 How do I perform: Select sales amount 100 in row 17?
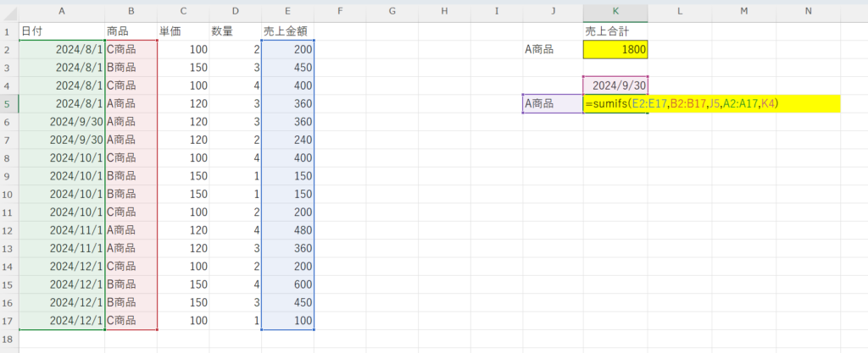pos(287,321)
